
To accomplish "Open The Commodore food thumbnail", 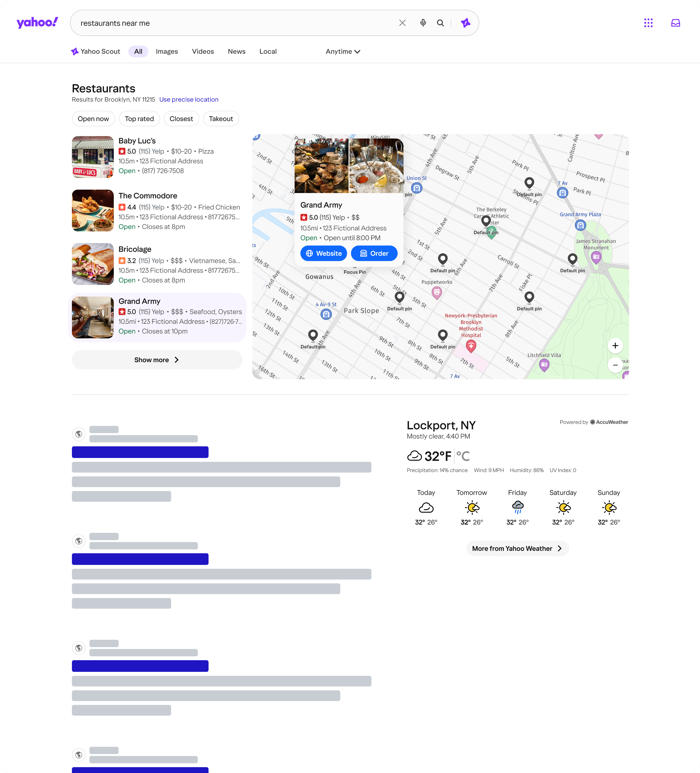I will click(93, 210).
